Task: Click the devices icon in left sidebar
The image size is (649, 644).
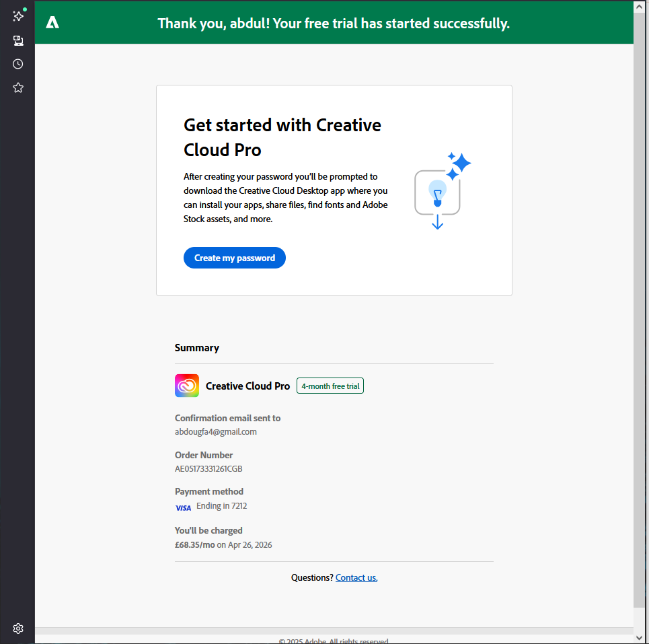Action: click(18, 41)
